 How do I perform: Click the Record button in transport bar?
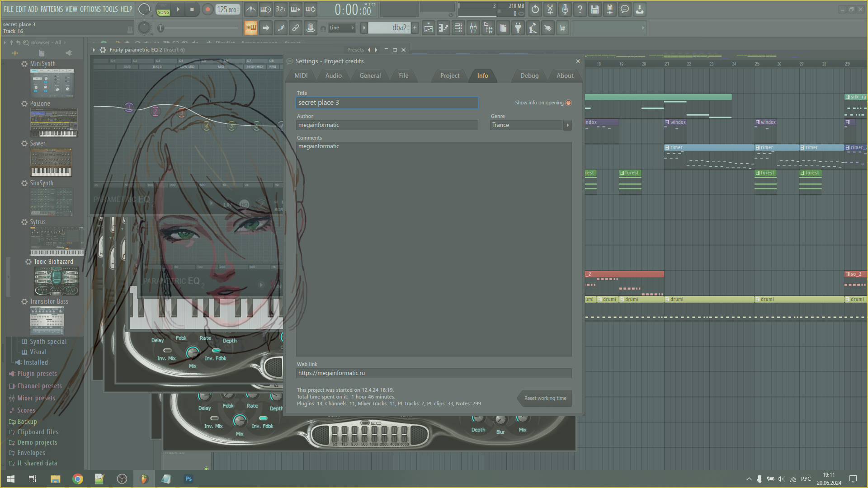(208, 9)
